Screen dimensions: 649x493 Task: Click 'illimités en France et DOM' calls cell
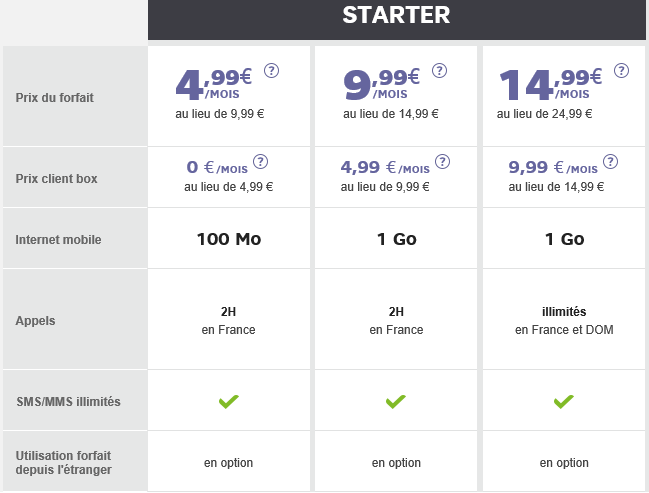click(x=564, y=320)
